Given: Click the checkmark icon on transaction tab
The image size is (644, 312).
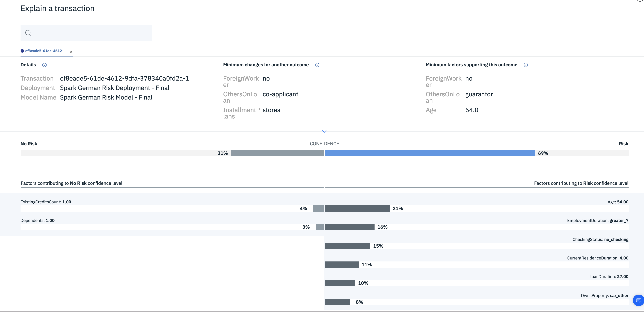Looking at the screenshot, I should [22, 51].
